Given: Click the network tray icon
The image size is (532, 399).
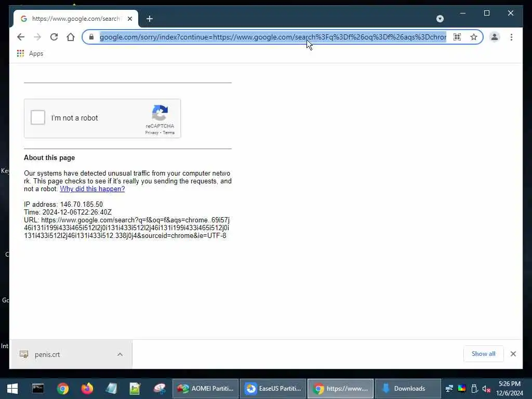Looking at the screenshot, I should click(x=449, y=389).
